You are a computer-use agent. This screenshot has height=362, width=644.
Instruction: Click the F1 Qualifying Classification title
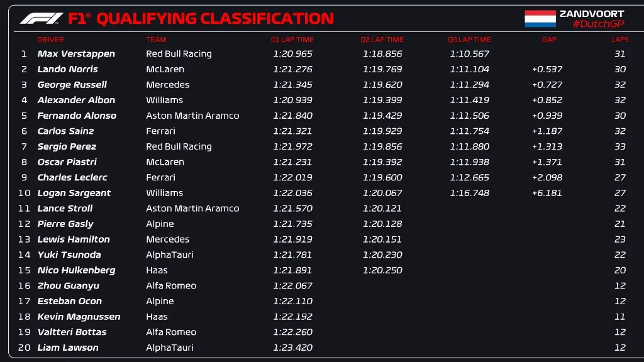(x=201, y=19)
